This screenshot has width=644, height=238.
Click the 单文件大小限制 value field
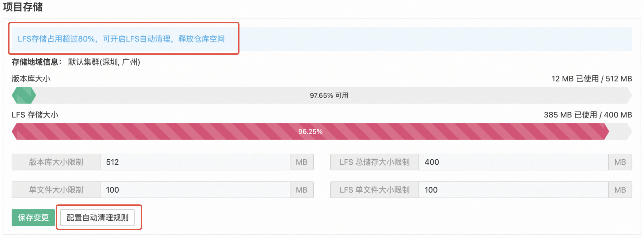click(195, 190)
